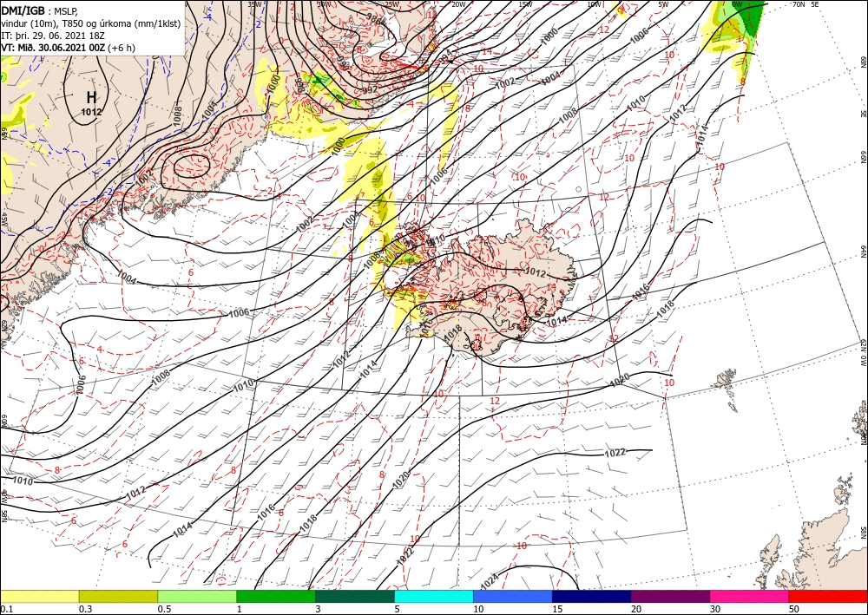868x615 pixels.
Task: Click the '994' isobar label
Action: pyautogui.click(x=447, y=57)
